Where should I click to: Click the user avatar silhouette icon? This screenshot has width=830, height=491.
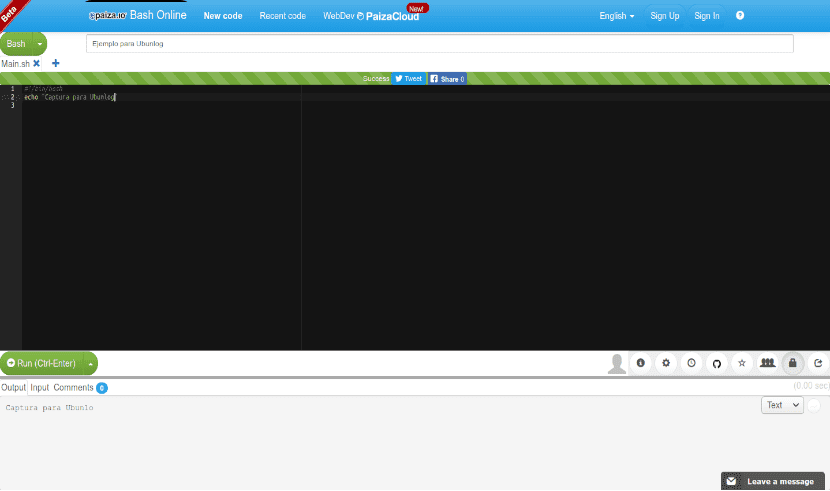click(x=617, y=363)
